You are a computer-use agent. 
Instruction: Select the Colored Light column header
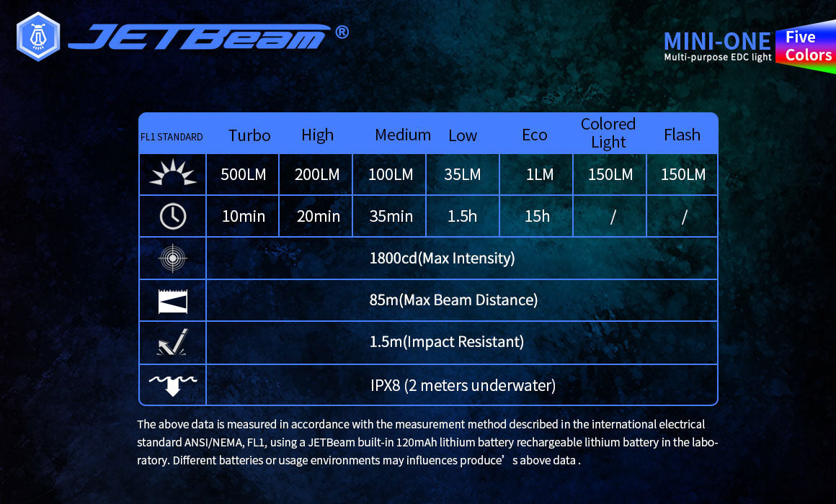[x=608, y=133]
